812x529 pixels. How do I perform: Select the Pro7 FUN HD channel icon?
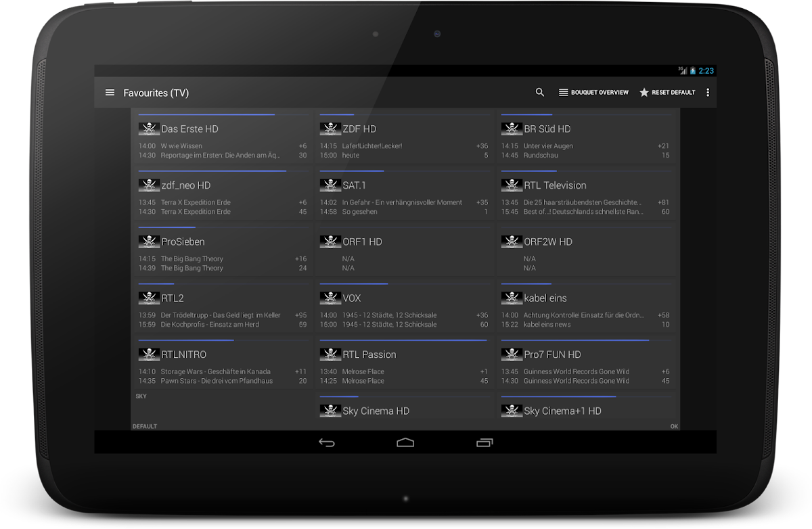point(512,354)
